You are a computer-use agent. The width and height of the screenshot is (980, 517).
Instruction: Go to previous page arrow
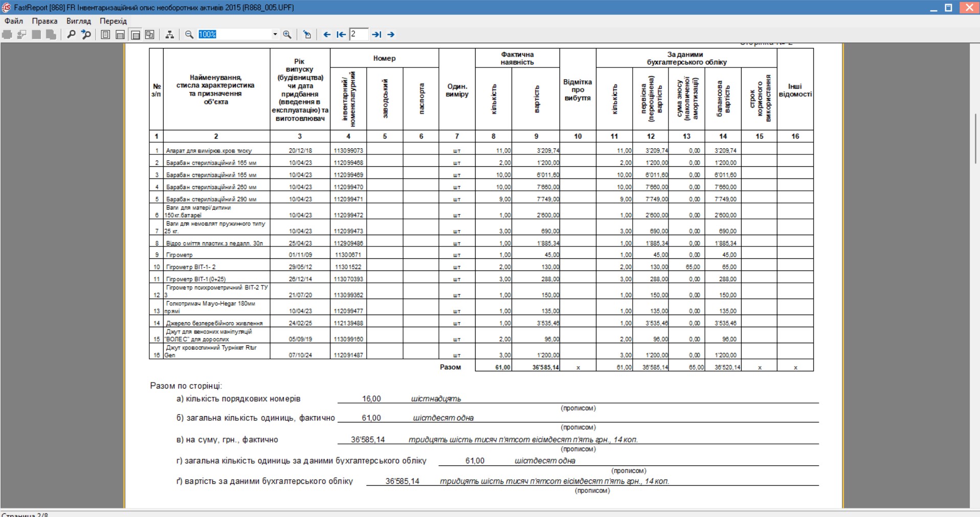[x=327, y=34]
